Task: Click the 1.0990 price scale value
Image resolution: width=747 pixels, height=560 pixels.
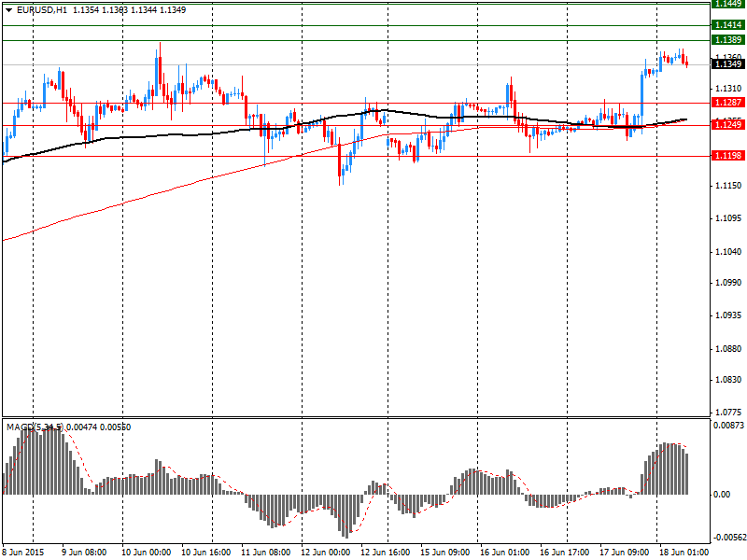Action: pyautogui.click(x=728, y=283)
